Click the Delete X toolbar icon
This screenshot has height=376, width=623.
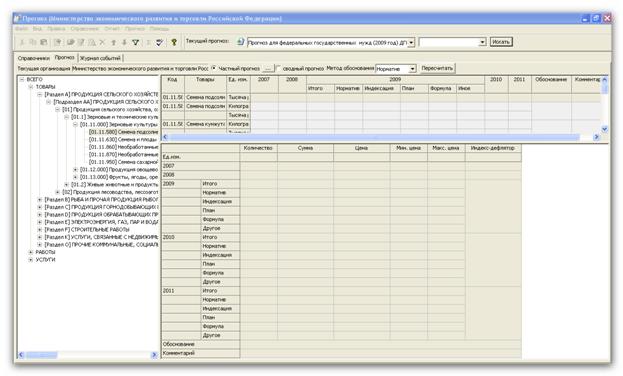coord(102,42)
